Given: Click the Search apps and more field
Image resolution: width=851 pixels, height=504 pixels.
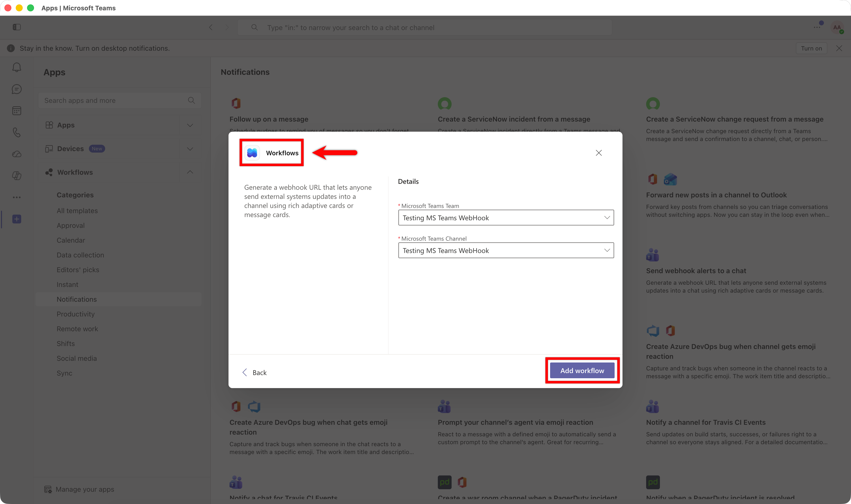Looking at the screenshot, I should pos(120,100).
